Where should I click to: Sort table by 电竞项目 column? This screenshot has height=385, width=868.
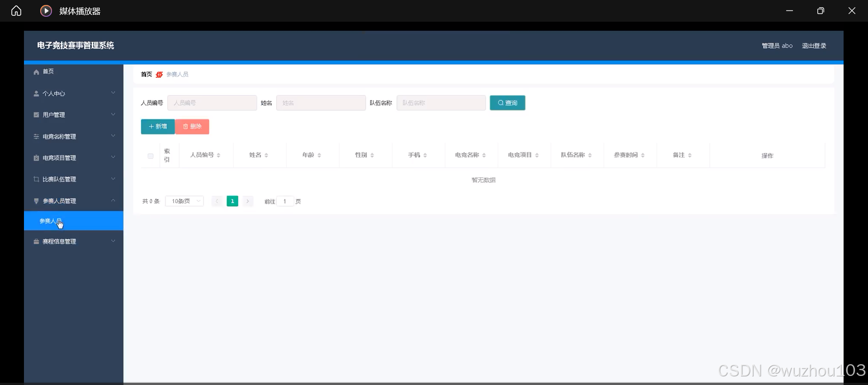(537, 155)
